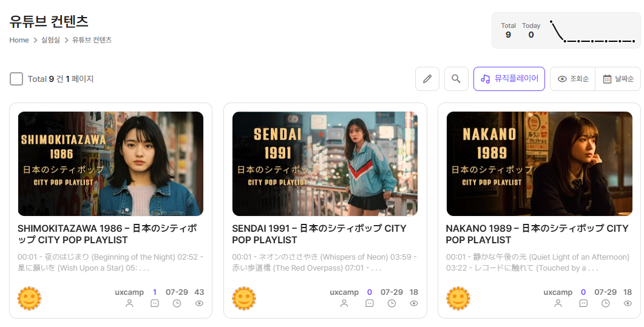Viewport: 644px width, 327px height.
Task: Click the clock date icon on Sendai card
Action: click(x=392, y=303)
